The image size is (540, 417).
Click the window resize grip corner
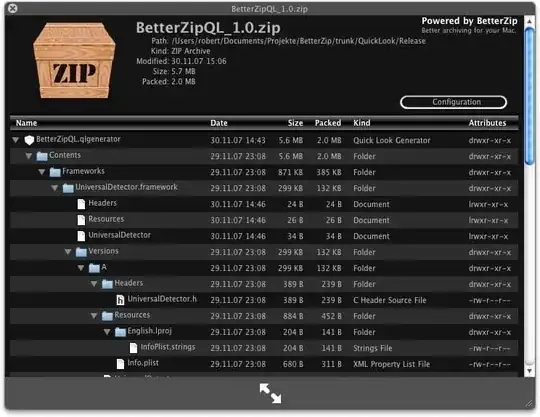[x=529, y=404]
